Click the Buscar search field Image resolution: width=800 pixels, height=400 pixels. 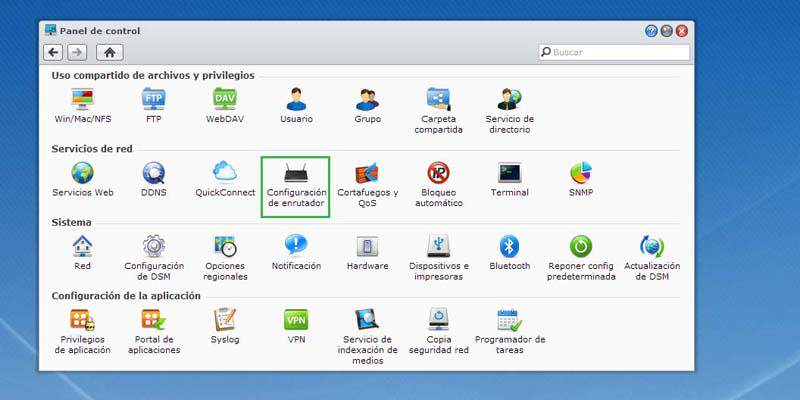(614, 52)
